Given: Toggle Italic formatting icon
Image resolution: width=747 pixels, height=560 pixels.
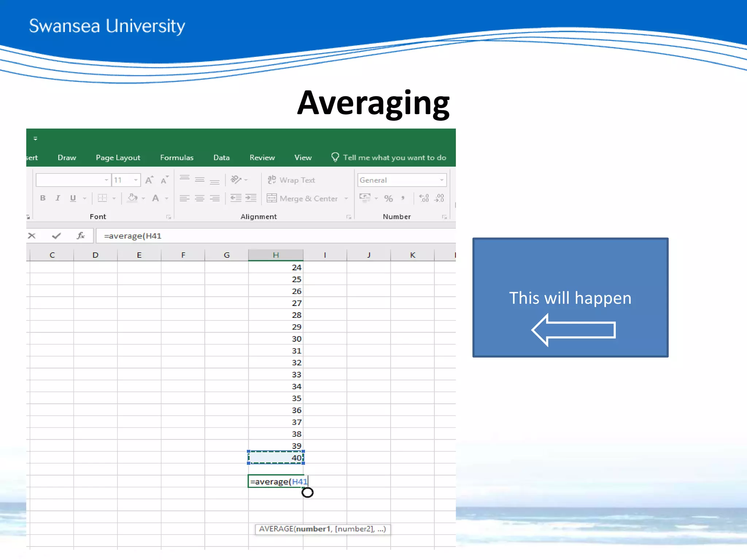Looking at the screenshot, I should click(58, 198).
